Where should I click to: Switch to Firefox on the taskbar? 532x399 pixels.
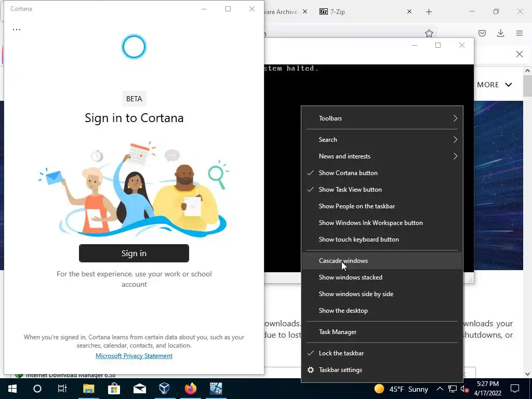pos(190,389)
